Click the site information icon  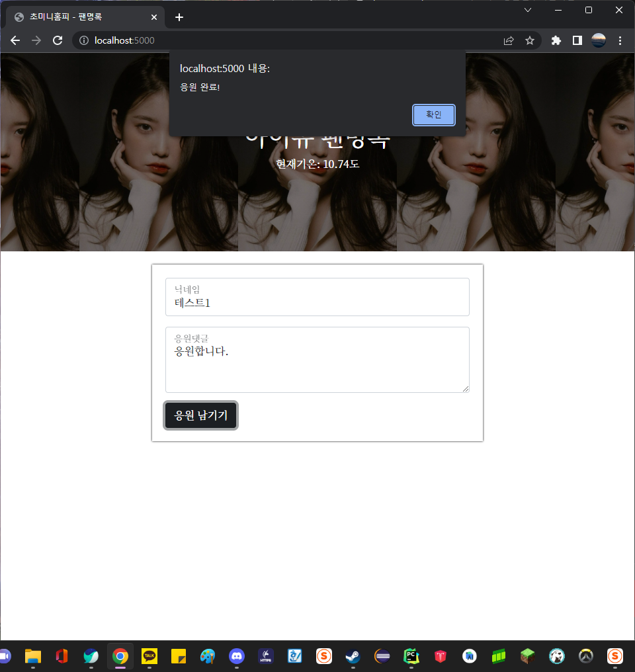[84, 40]
